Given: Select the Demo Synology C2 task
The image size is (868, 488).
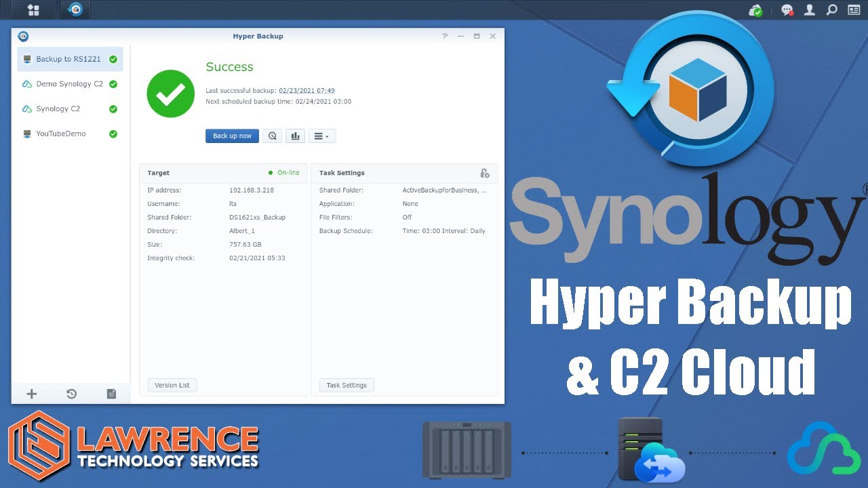Looking at the screenshot, I should 70,84.
